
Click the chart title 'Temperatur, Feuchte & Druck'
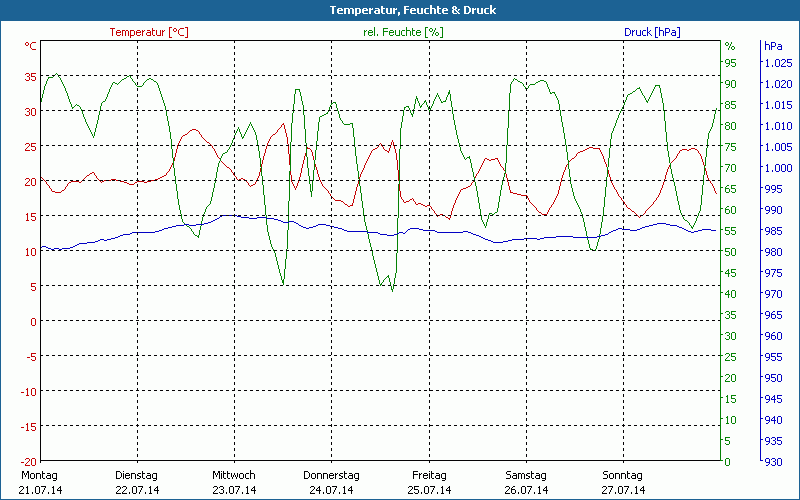click(x=413, y=10)
